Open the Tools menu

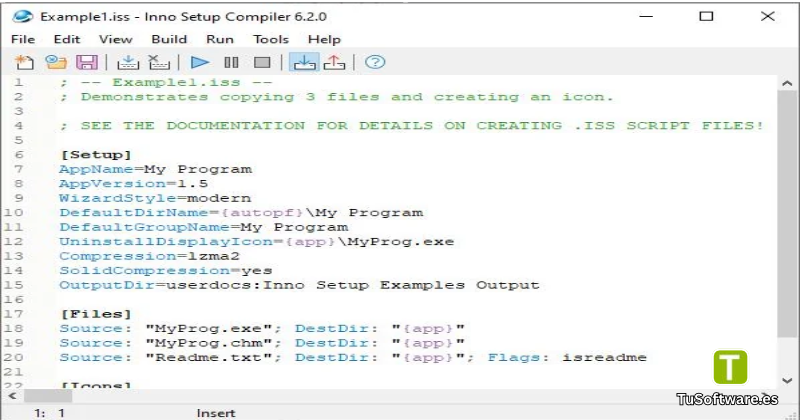point(271,39)
